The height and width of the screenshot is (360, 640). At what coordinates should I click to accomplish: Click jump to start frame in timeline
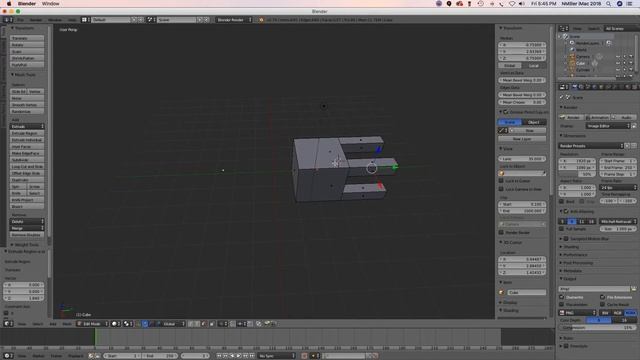(219, 356)
